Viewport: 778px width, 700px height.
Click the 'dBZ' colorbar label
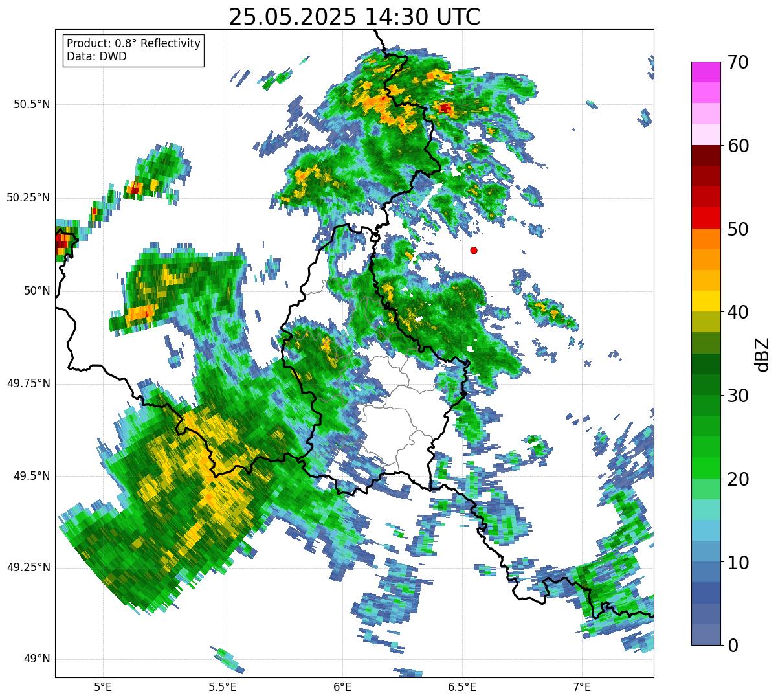point(762,354)
